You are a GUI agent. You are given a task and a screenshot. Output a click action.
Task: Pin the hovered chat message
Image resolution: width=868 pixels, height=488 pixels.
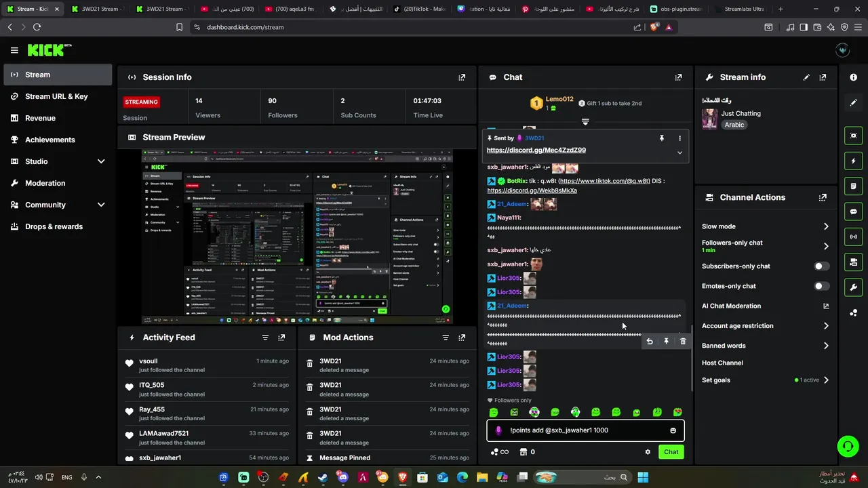pyautogui.click(x=666, y=342)
